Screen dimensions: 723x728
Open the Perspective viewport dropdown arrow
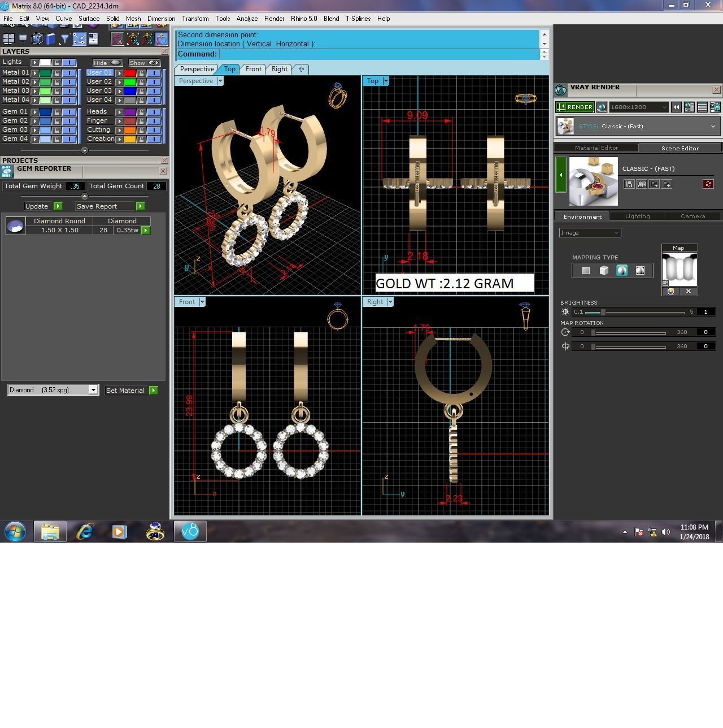[220, 81]
